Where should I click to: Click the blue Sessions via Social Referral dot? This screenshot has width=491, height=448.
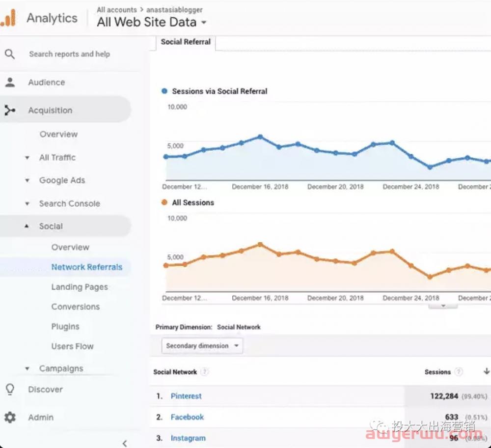click(164, 91)
